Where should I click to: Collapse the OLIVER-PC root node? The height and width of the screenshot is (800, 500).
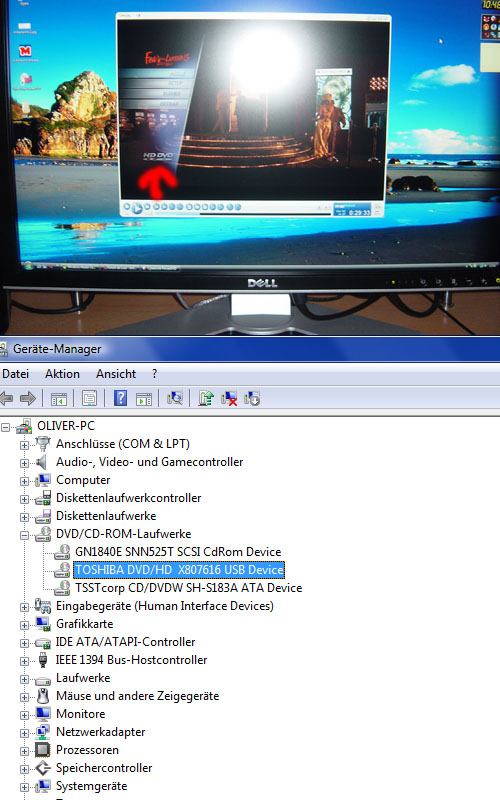pos(6,427)
